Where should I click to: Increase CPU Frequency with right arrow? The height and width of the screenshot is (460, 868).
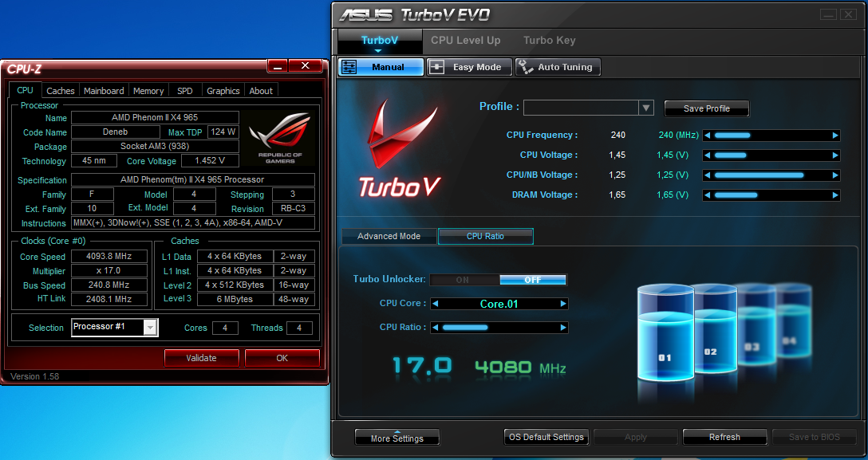pyautogui.click(x=835, y=136)
